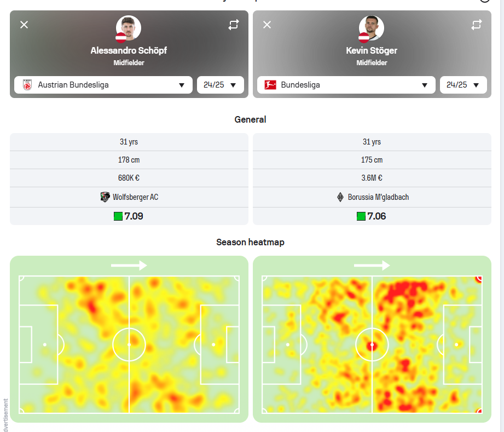Open Stöger's 24/25 season dropdown
The height and width of the screenshot is (432, 504).
pyautogui.click(x=464, y=85)
